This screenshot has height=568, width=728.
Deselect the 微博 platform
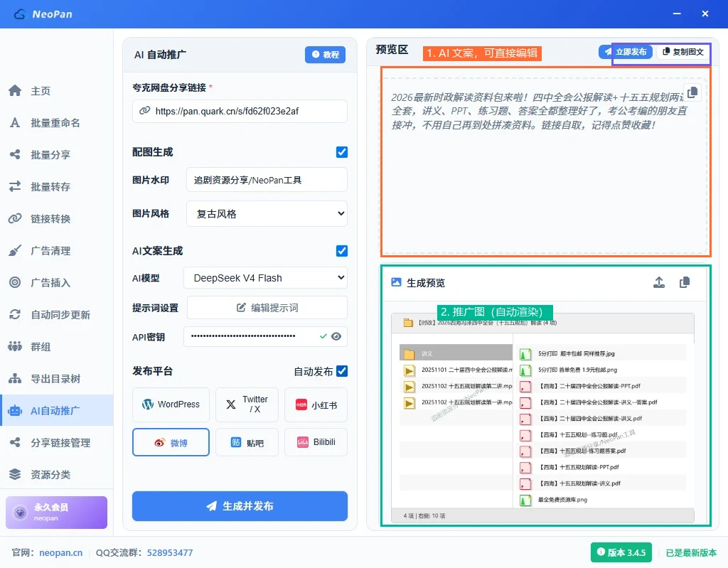point(171,442)
